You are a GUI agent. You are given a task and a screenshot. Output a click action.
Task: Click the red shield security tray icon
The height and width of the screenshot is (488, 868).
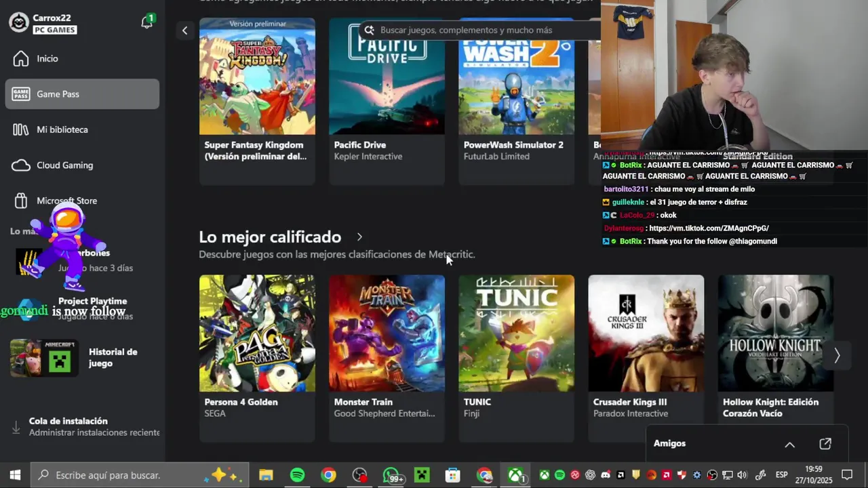pos(682,475)
